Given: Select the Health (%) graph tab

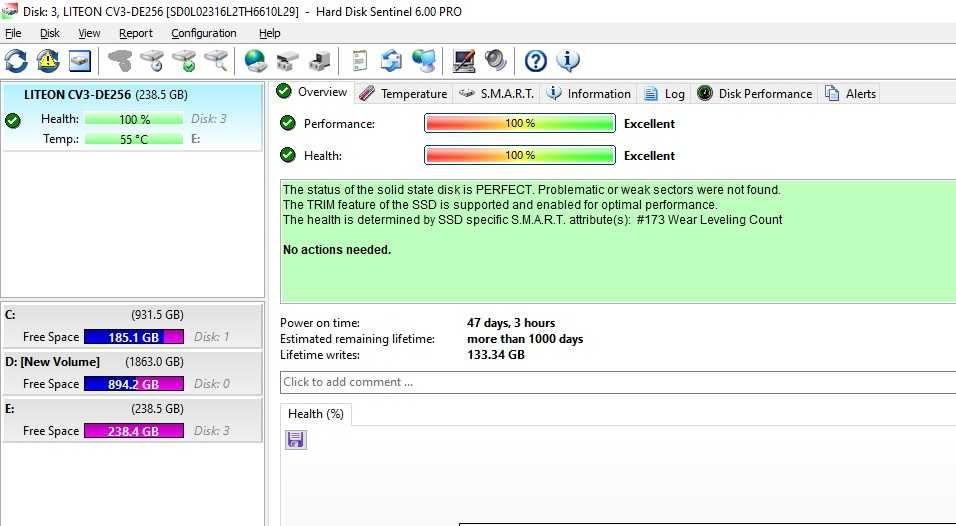Looking at the screenshot, I should click(x=316, y=414).
